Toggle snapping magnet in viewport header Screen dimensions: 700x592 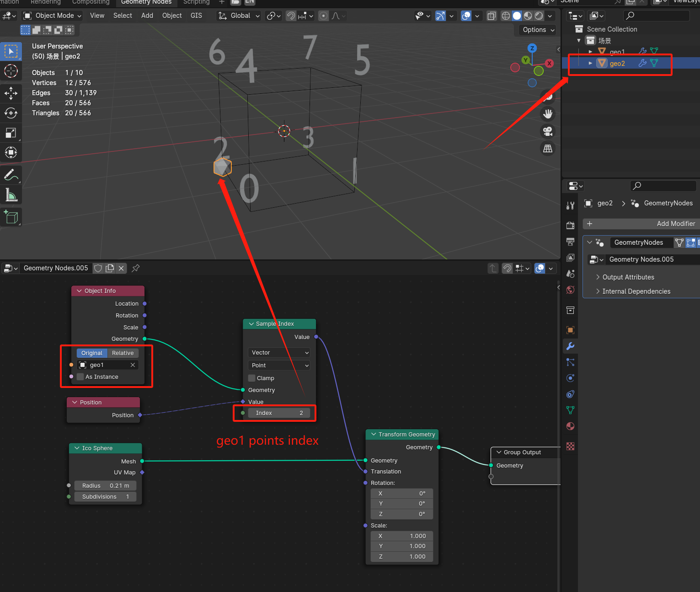pyautogui.click(x=291, y=16)
